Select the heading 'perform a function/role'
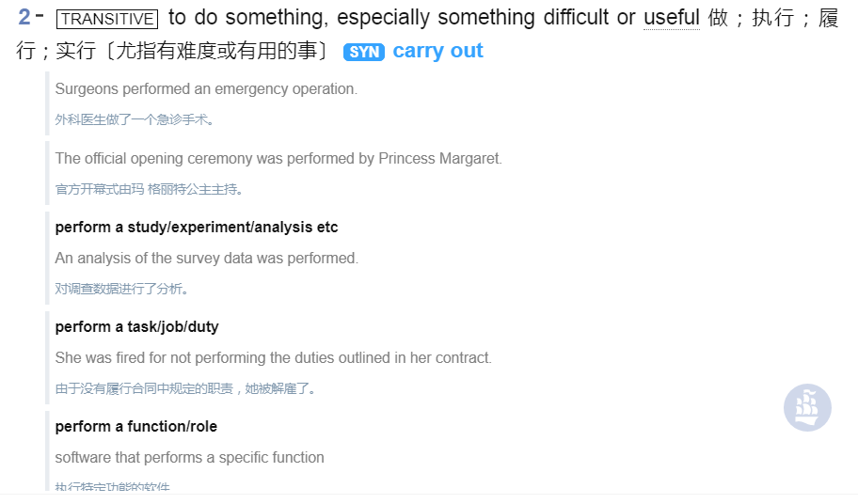The height and width of the screenshot is (504, 858). pos(136,426)
